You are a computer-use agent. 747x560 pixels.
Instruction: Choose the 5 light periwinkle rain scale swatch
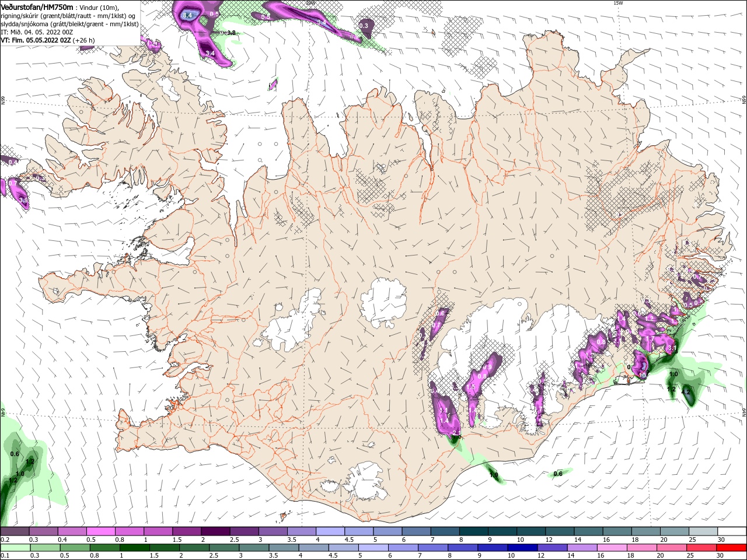[373, 548]
